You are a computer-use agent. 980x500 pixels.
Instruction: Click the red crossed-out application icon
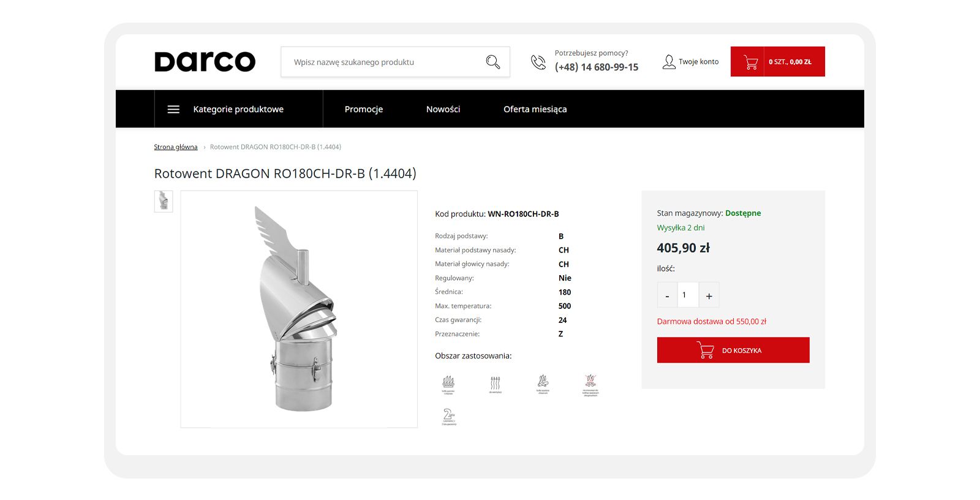click(590, 385)
